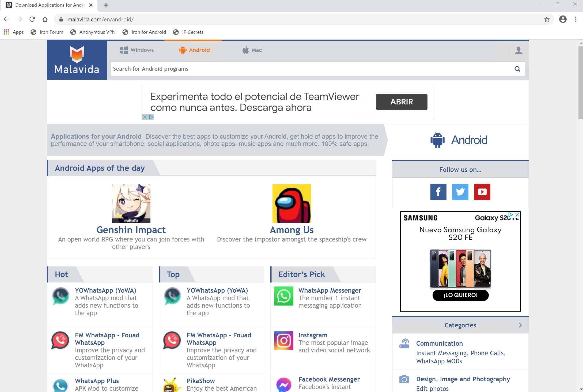The height and width of the screenshot is (392, 583).
Task: Open FM WhatsApp link in Hot list
Action: point(107,339)
